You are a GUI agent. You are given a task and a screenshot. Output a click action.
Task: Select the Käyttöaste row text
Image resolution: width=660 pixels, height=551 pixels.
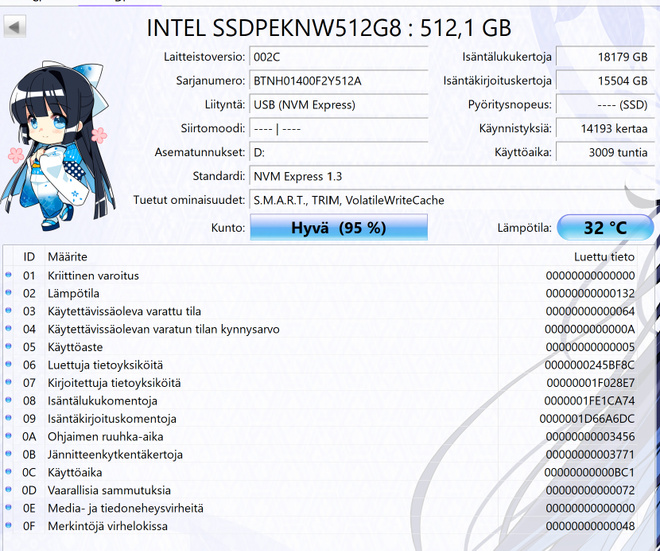coord(75,347)
